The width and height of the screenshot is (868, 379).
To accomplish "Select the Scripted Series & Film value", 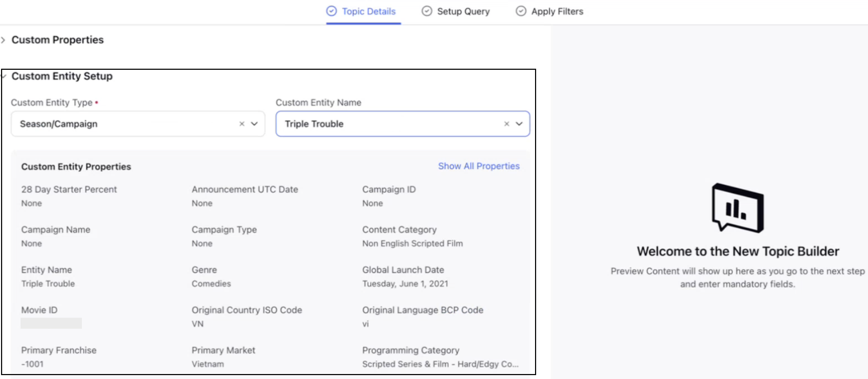I will pyautogui.click(x=440, y=364).
